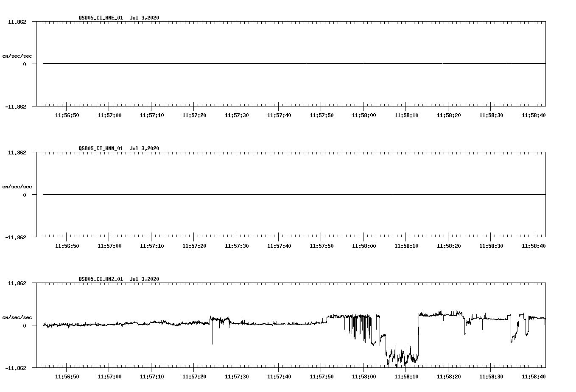Image resolution: width=576 pixels, height=392 pixels.
Task: Click 11:57:10 label under HNZ plot
Action: tap(152, 377)
